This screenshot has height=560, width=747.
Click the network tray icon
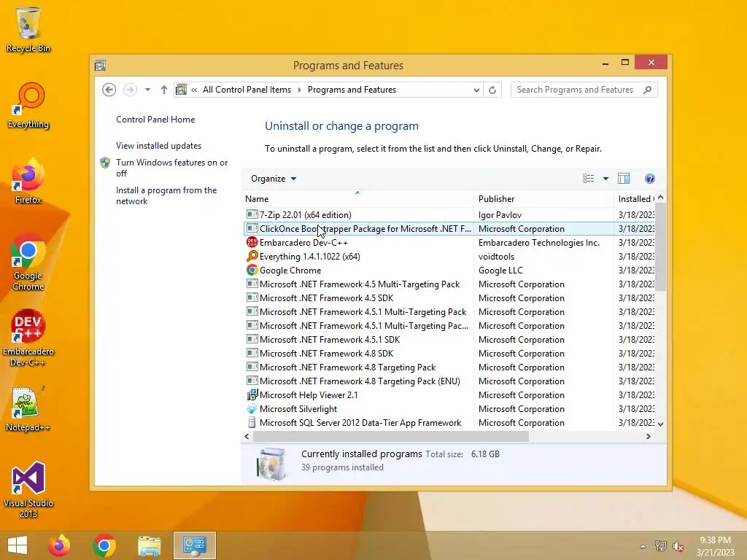tap(660, 546)
